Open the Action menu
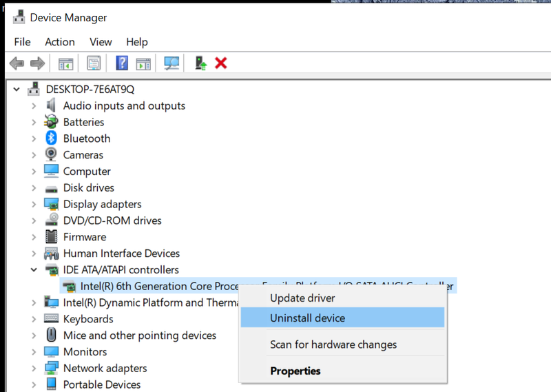This screenshot has width=551, height=392. point(60,42)
